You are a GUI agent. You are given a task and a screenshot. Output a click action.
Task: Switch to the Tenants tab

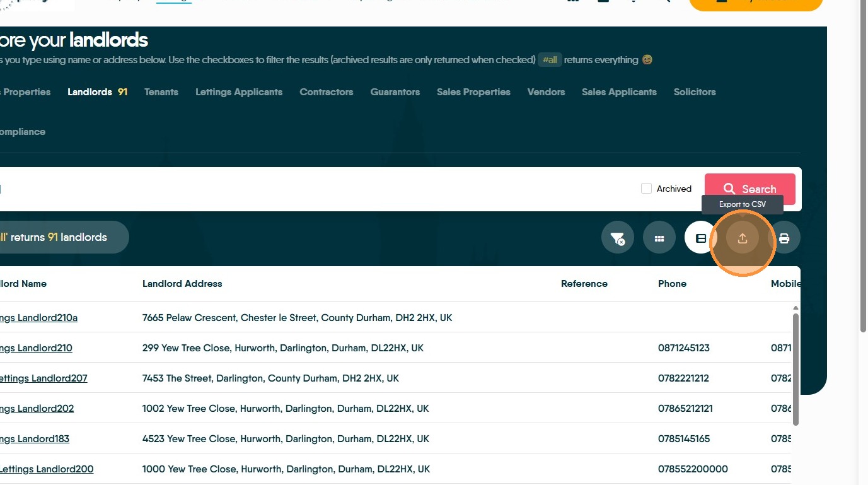tap(161, 92)
